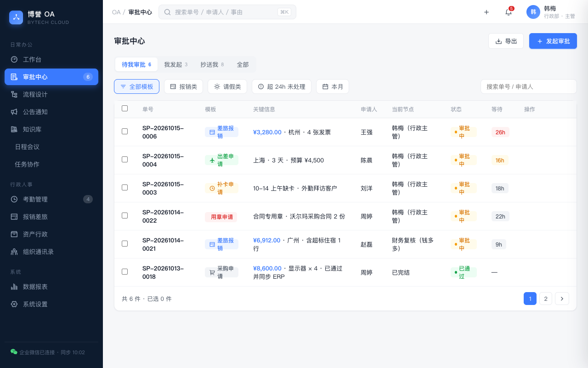
Task: Select checkbox for SP-20261015-0003
Action: [x=124, y=187]
